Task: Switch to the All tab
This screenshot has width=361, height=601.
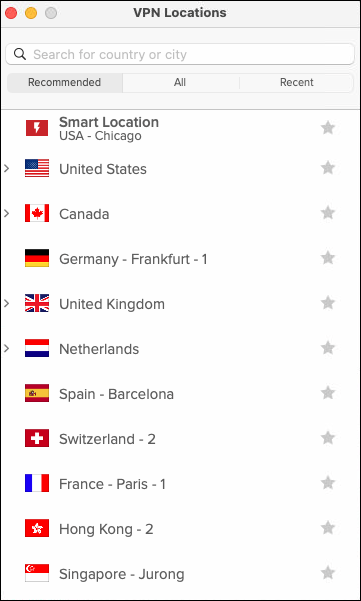Action: pyautogui.click(x=180, y=82)
